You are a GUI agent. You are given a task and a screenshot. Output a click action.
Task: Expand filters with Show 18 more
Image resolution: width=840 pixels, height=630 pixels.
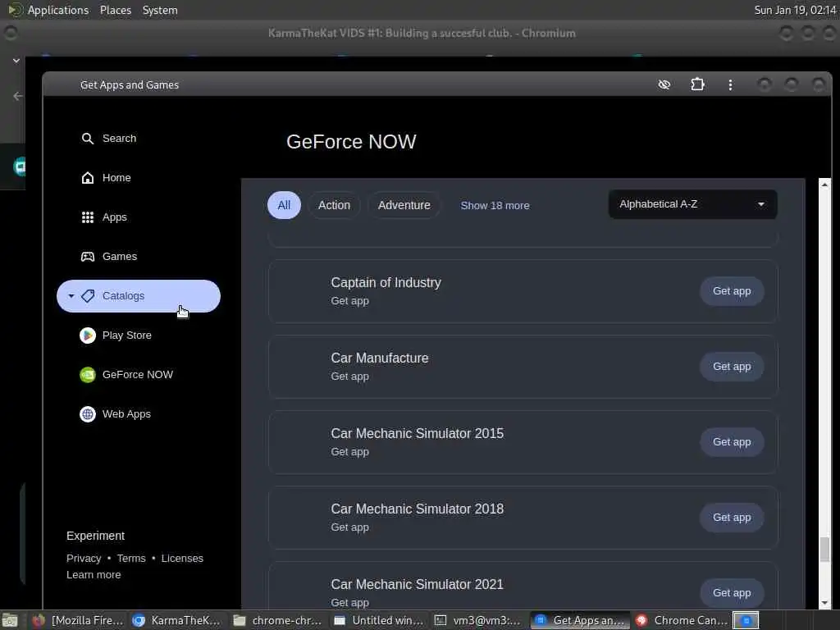495,206
